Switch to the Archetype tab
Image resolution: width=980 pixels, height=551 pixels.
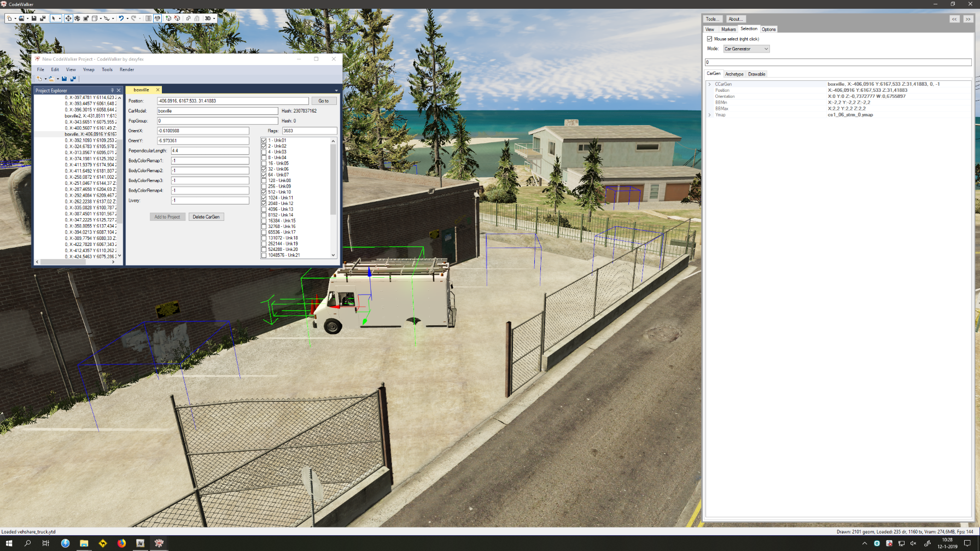tap(734, 74)
